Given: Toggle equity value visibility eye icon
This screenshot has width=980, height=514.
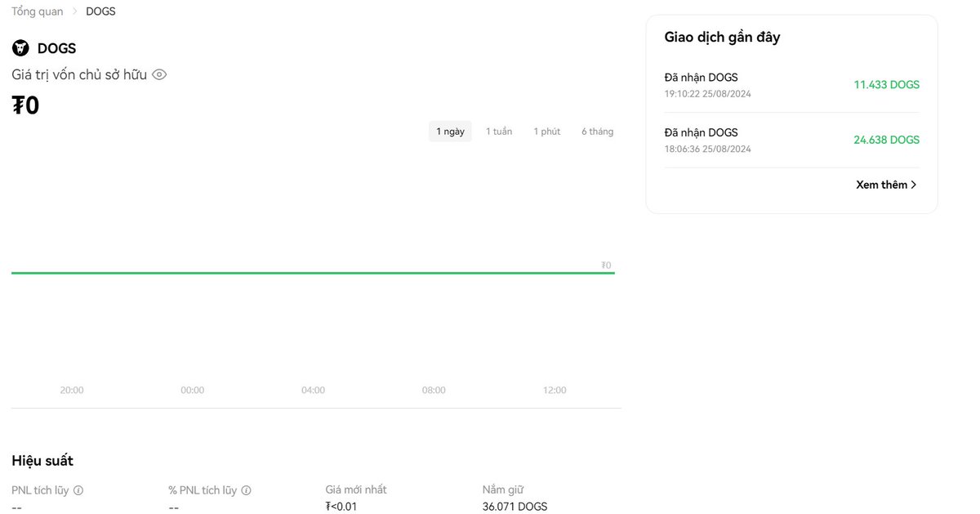Looking at the screenshot, I should click(x=159, y=74).
